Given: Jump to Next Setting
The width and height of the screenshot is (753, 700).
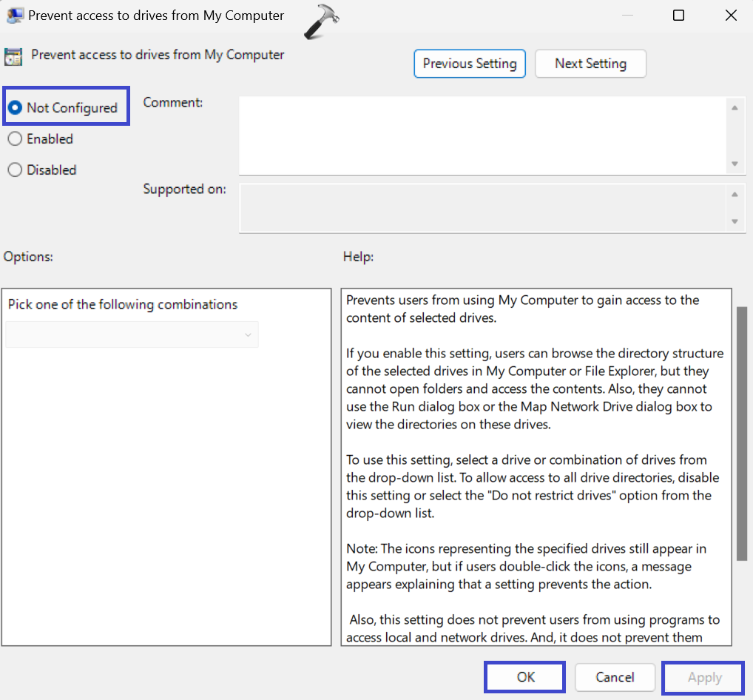Looking at the screenshot, I should pos(590,64).
